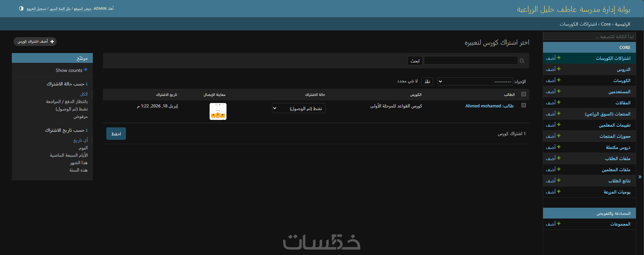644x255 pixels.
Task: Sort by the الطالب column header
Action: click(x=509, y=95)
